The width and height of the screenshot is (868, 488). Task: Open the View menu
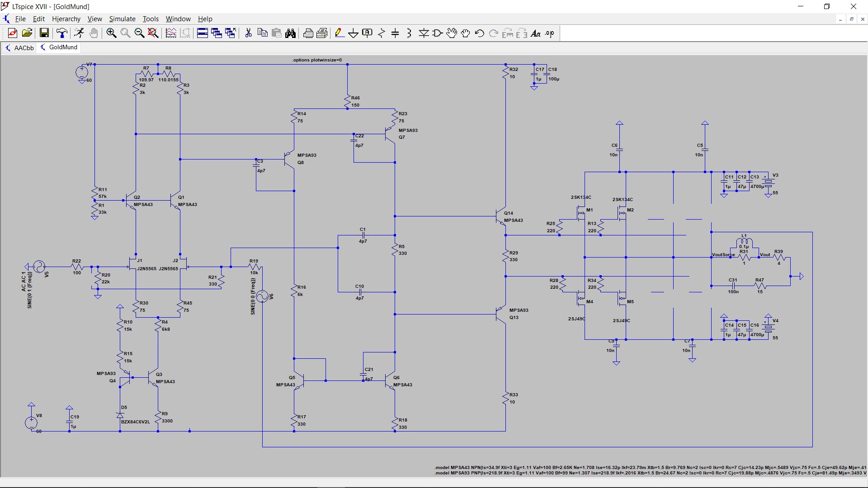[x=94, y=19]
